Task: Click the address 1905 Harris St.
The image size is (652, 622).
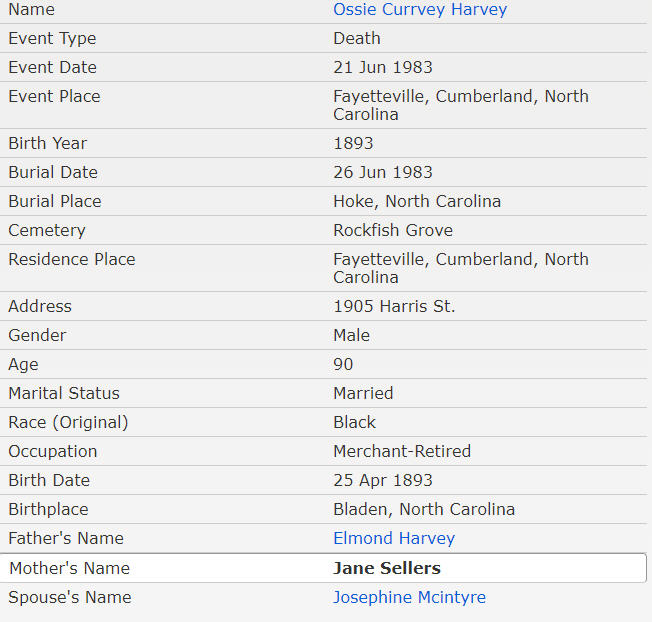Action: click(x=394, y=306)
